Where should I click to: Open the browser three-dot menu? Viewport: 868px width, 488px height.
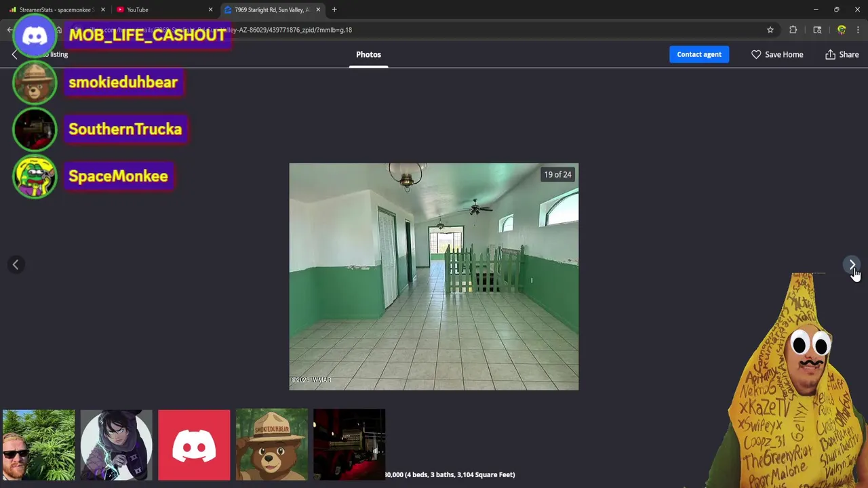click(858, 30)
